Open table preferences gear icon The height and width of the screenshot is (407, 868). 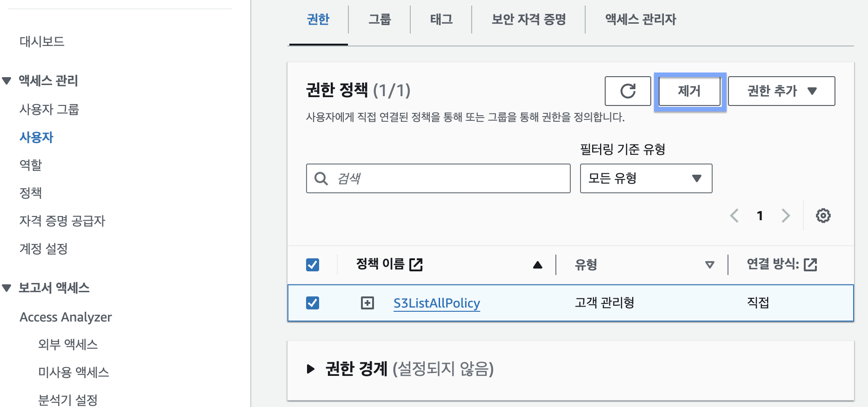pyautogui.click(x=823, y=216)
